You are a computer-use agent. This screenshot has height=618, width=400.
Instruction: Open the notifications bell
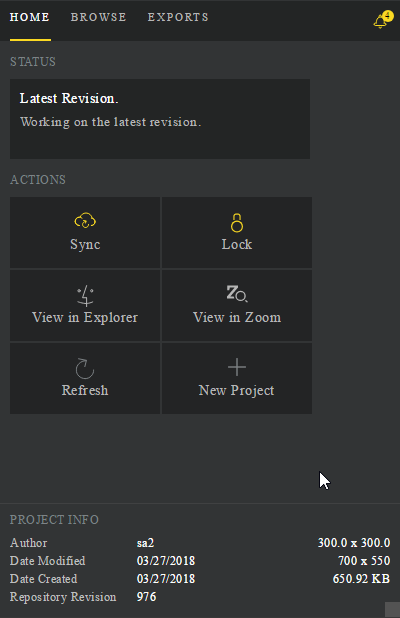(380, 21)
